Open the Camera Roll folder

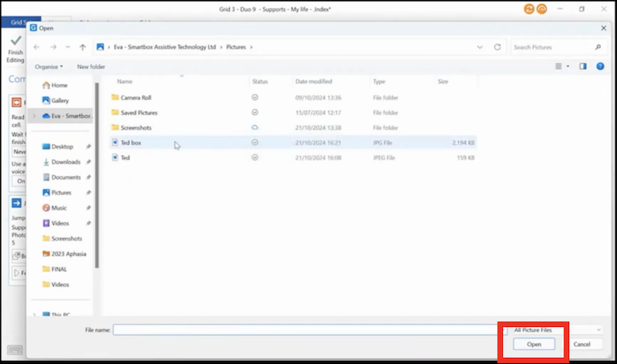[136, 98]
